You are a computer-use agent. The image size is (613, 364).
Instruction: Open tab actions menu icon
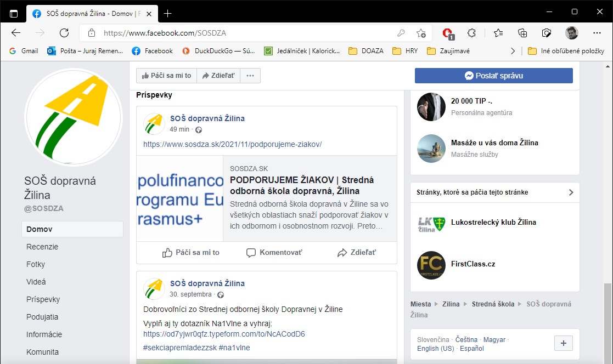[x=14, y=14]
